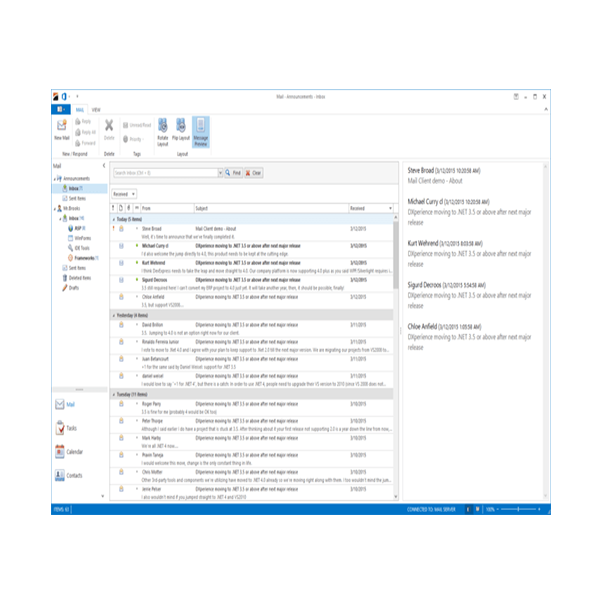Click the Reply All icon
600x600 pixels.
[x=78, y=132]
